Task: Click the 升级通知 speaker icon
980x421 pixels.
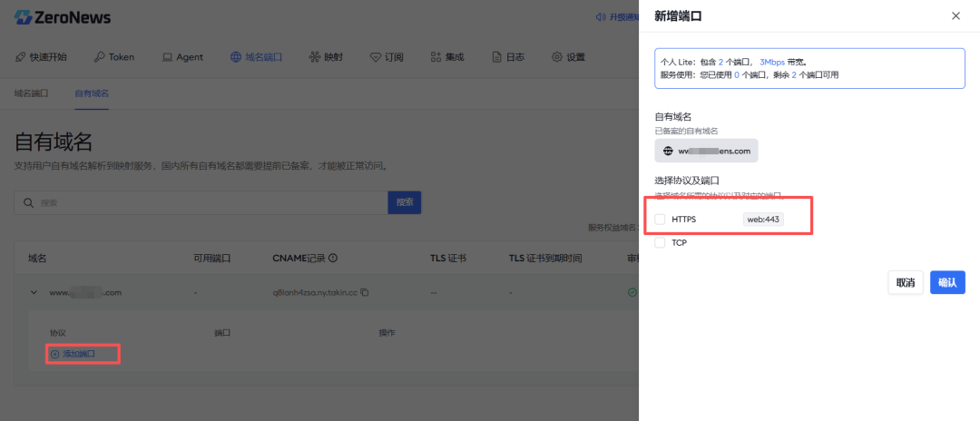Action: [x=602, y=17]
